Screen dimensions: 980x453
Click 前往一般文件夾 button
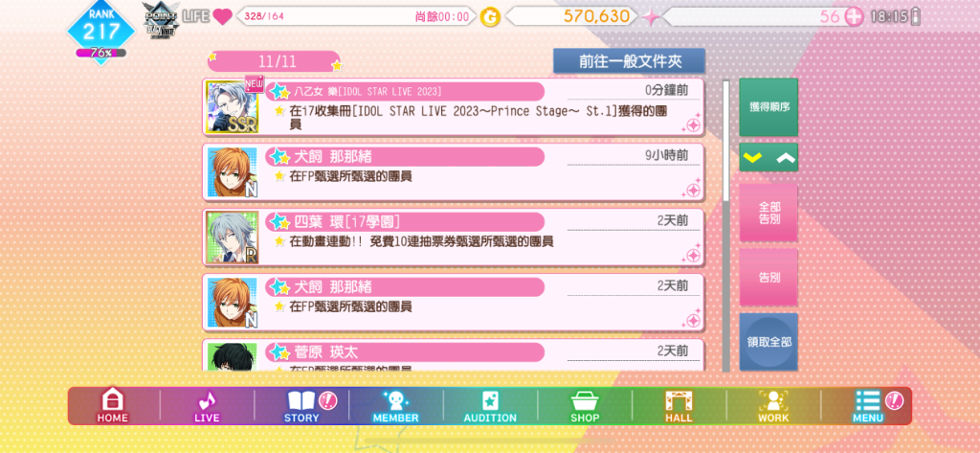click(630, 61)
